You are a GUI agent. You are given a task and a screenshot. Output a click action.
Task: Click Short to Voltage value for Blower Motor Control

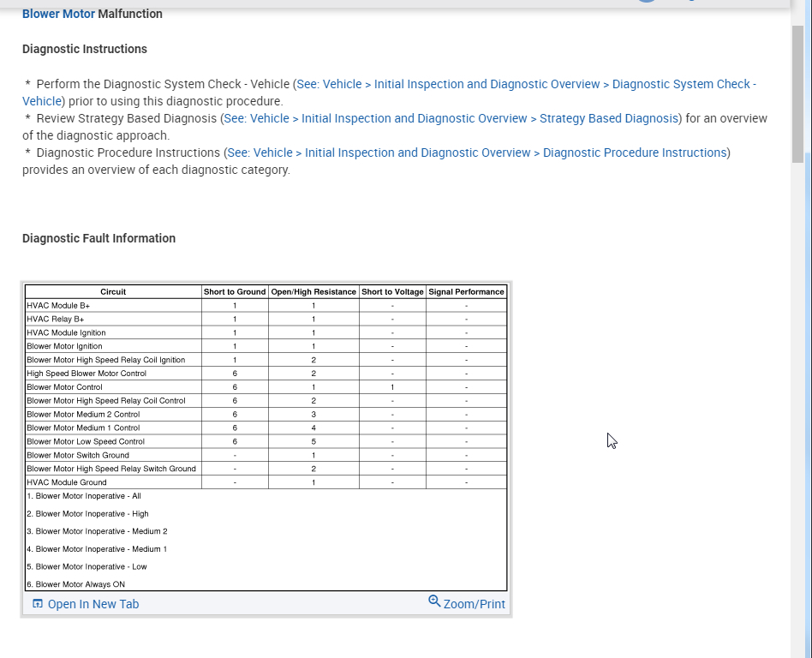tap(392, 387)
